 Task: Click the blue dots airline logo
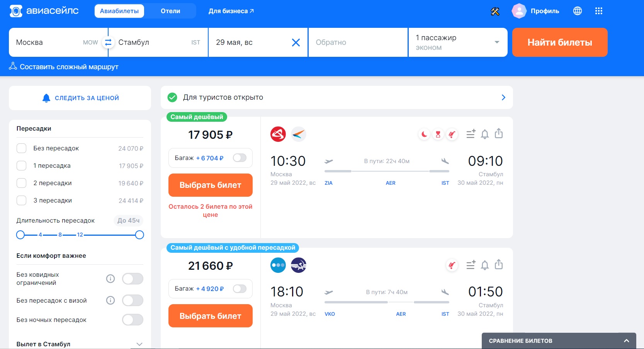pyautogui.click(x=278, y=265)
